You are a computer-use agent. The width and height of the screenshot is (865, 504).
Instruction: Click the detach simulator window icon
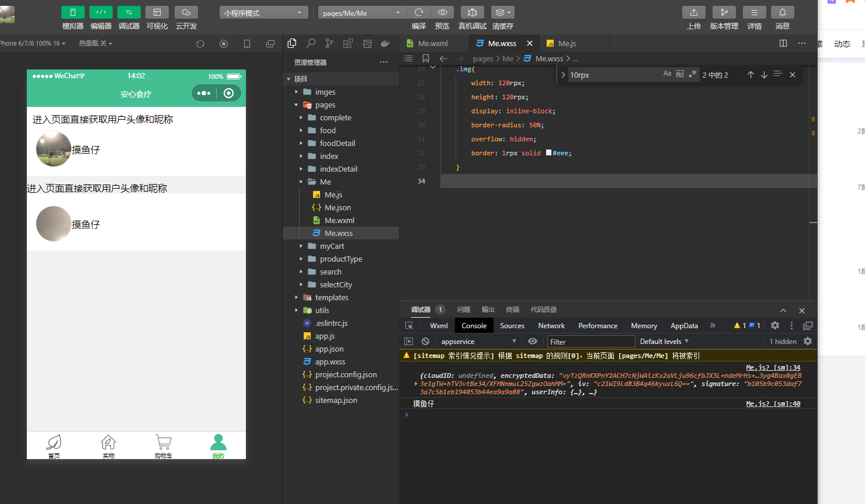[270, 44]
